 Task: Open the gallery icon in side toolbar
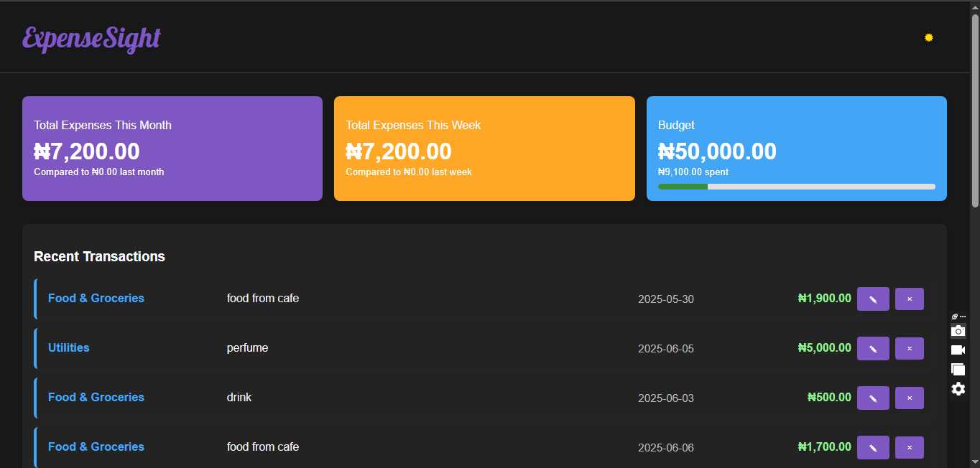(x=958, y=370)
